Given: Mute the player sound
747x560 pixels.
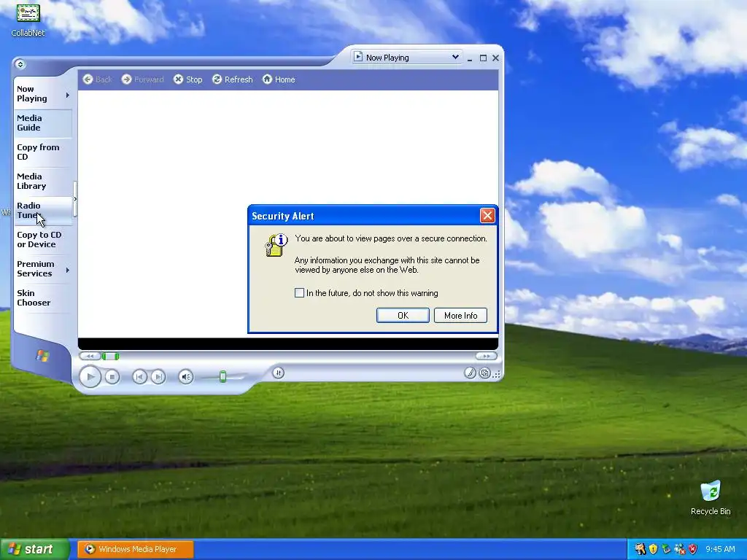Looking at the screenshot, I should click(186, 377).
